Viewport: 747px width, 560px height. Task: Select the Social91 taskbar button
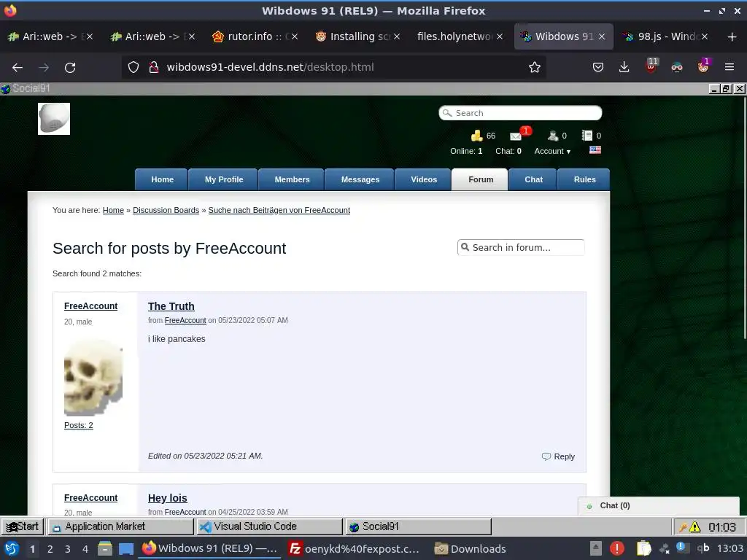click(x=418, y=526)
